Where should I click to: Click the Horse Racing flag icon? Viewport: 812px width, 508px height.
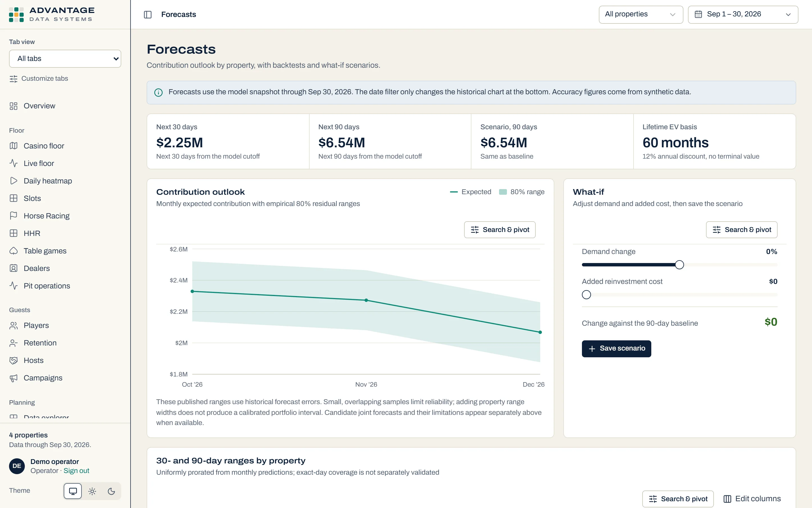click(14, 216)
